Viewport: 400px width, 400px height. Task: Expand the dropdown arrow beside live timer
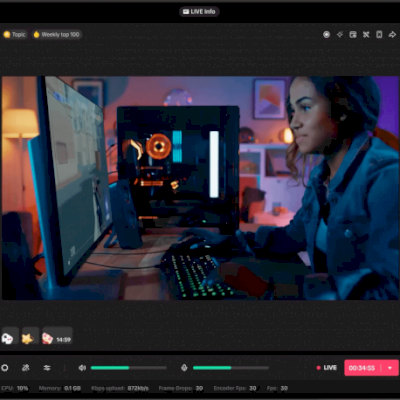pos(390,368)
